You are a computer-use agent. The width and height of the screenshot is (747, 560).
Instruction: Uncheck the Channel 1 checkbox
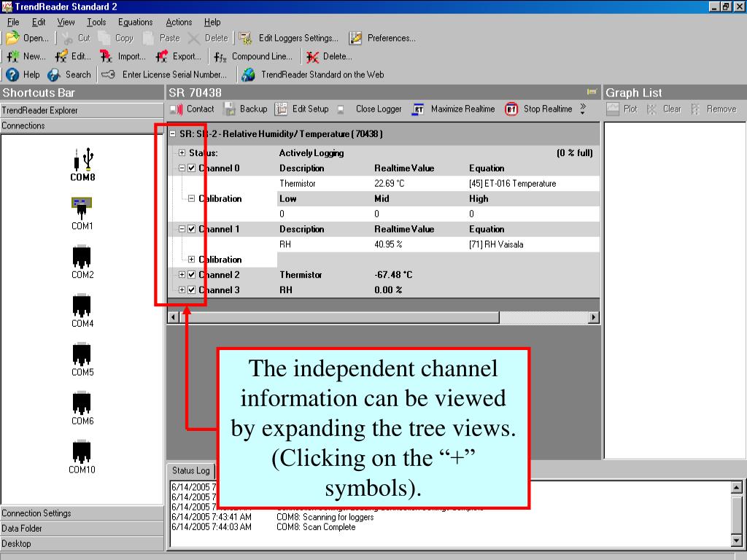(x=192, y=229)
